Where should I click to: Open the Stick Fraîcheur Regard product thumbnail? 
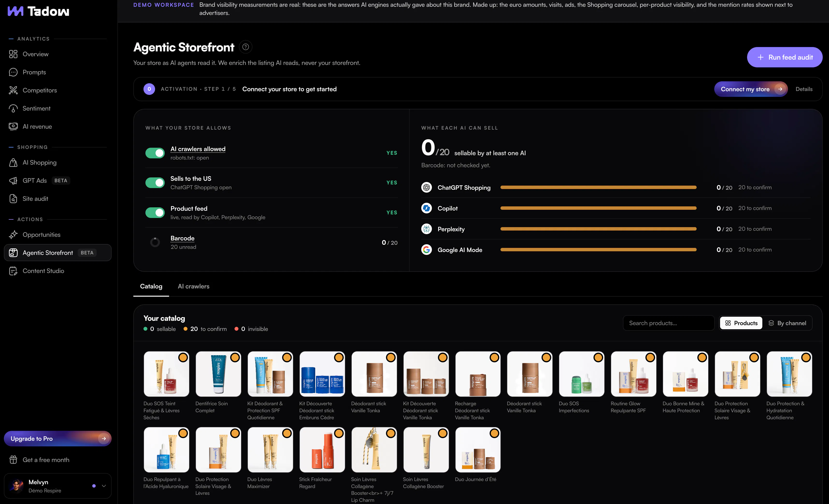click(322, 450)
